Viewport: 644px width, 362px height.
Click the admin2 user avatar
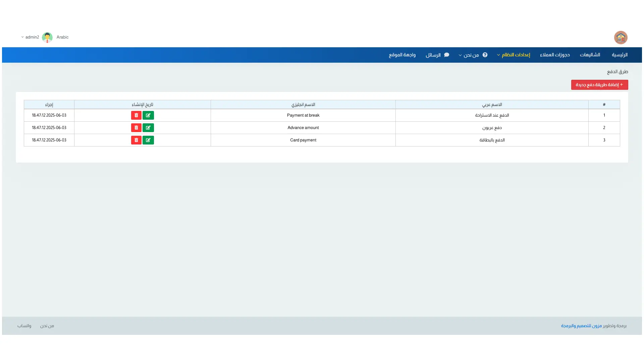tap(47, 37)
